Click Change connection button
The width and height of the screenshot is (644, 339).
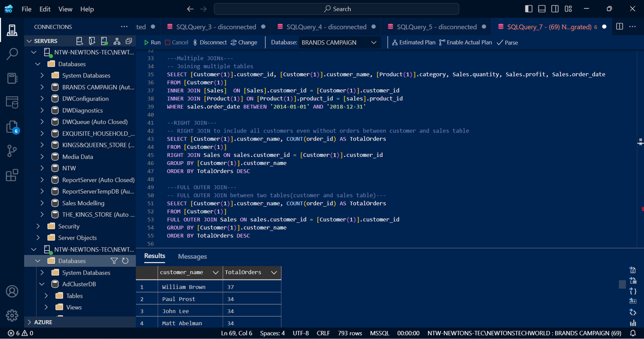(x=244, y=42)
